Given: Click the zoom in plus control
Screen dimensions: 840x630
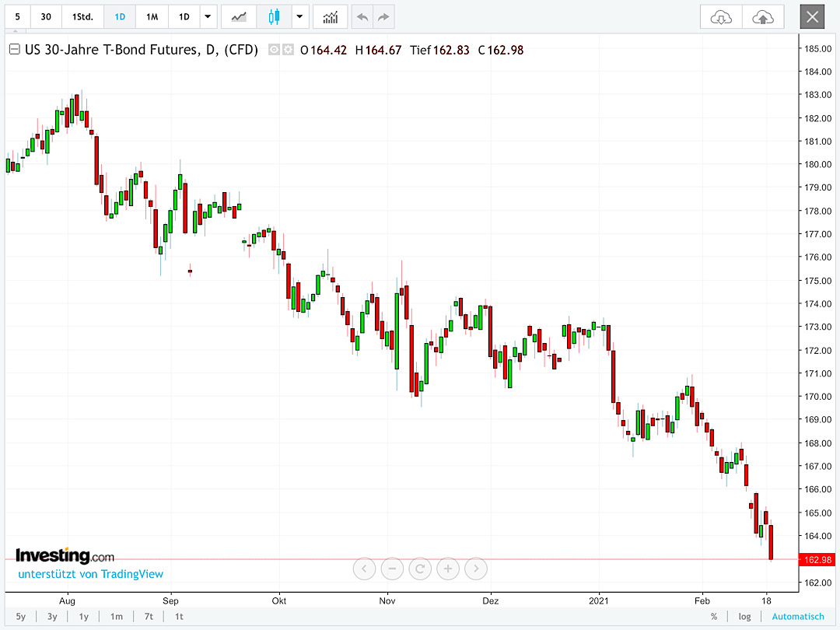Looking at the screenshot, I should click(x=448, y=569).
